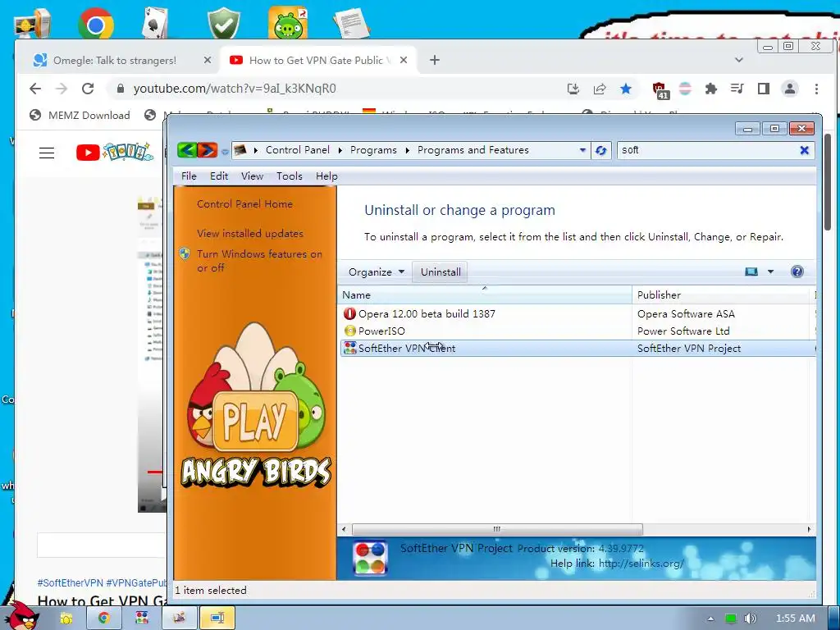
Task: Click the YouTube logo
Action: [x=114, y=153]
